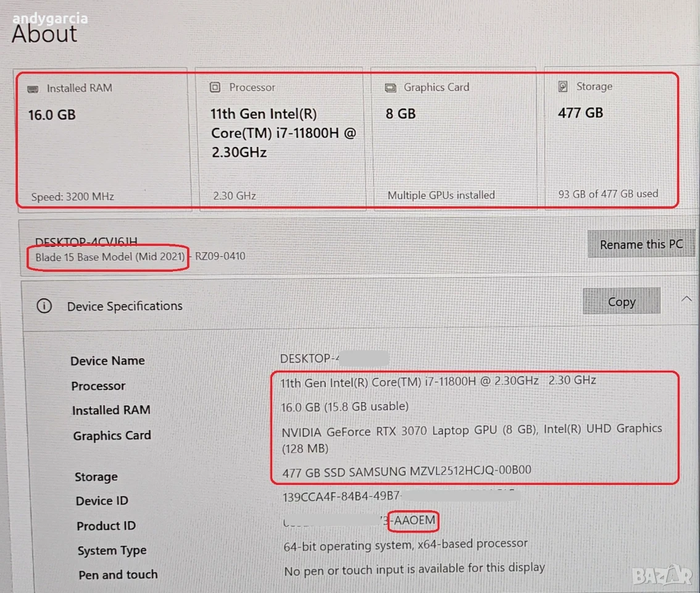
Task: Select the SAMSUNG SSD storage value
Action: 407,471
